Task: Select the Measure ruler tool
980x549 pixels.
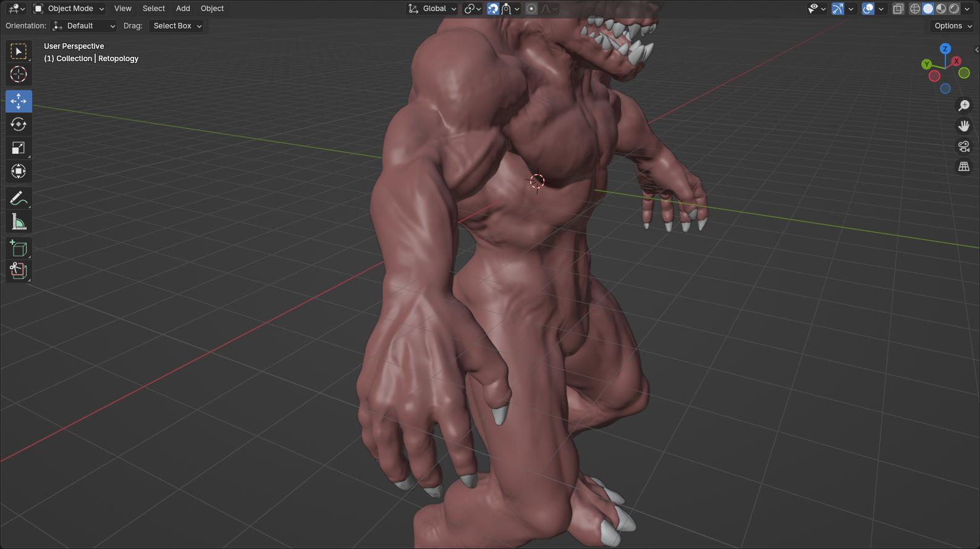Action: [19, 222]
